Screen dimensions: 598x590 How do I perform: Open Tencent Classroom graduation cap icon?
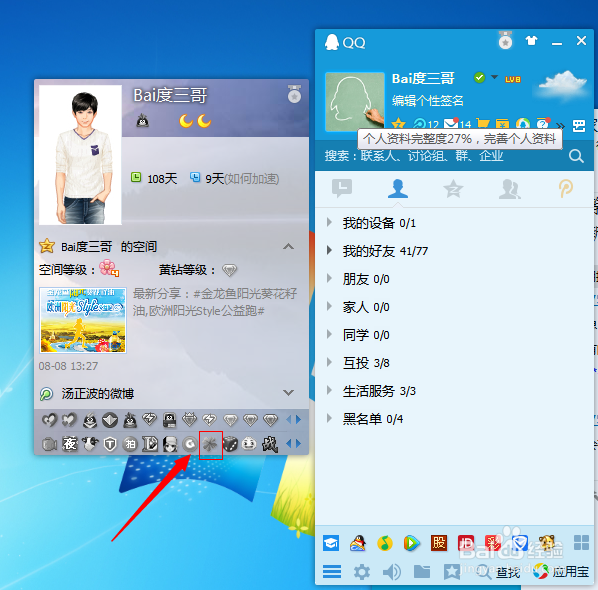pos(331,543)
